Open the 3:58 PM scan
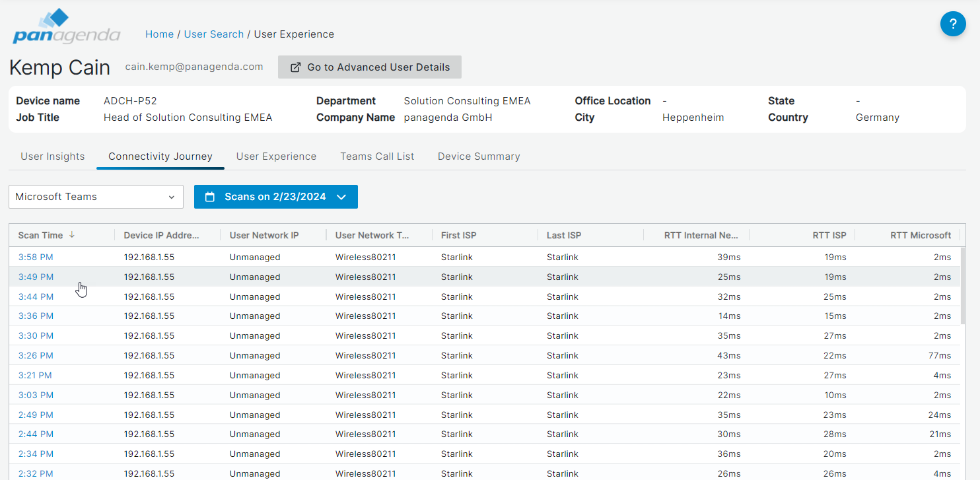This screenshot has width=980, height=480. pyautogui.click(x=36, y=257)
